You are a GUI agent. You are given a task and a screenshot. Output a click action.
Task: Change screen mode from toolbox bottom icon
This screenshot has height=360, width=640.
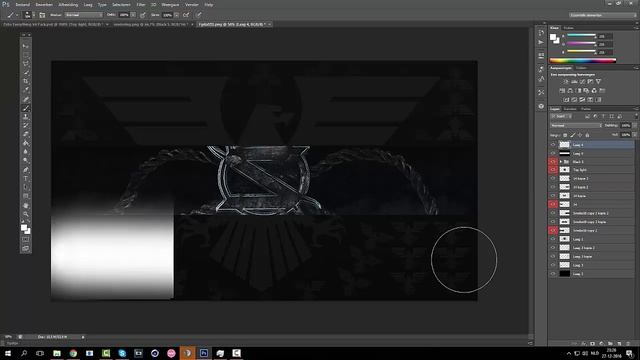click(x=26, y=248)
